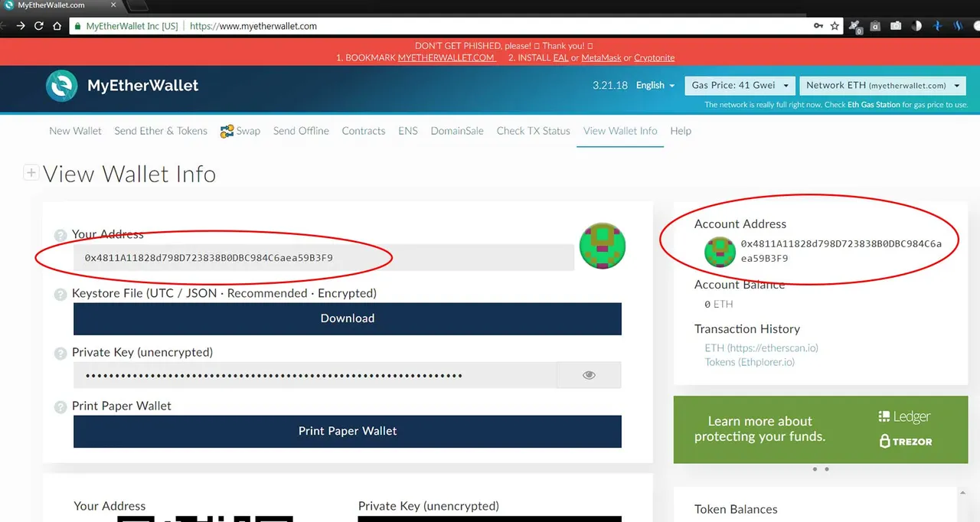Open the English language dropdown

point(655,85)
